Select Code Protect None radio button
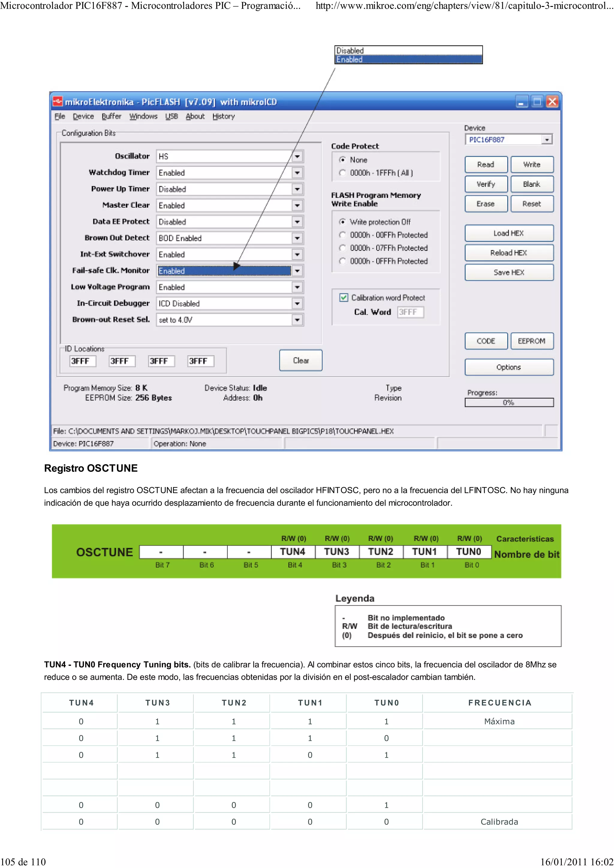The image size is (614, 868). 342,160
